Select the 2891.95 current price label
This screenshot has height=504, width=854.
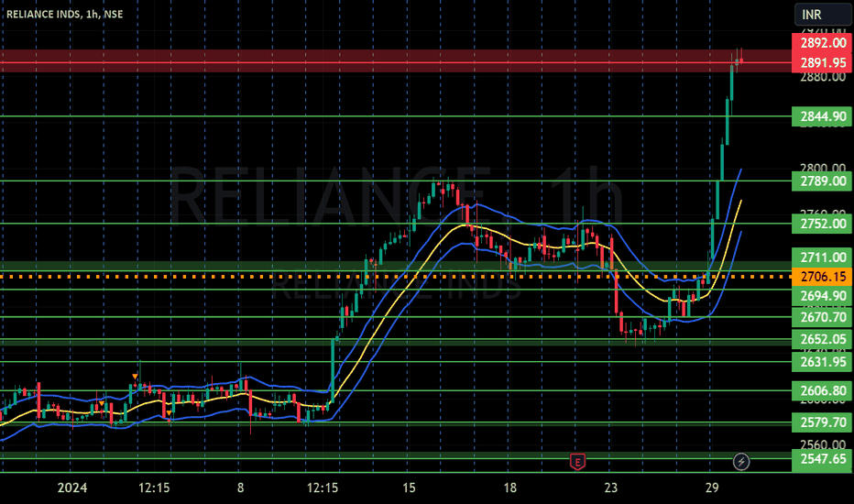(821, 62)
